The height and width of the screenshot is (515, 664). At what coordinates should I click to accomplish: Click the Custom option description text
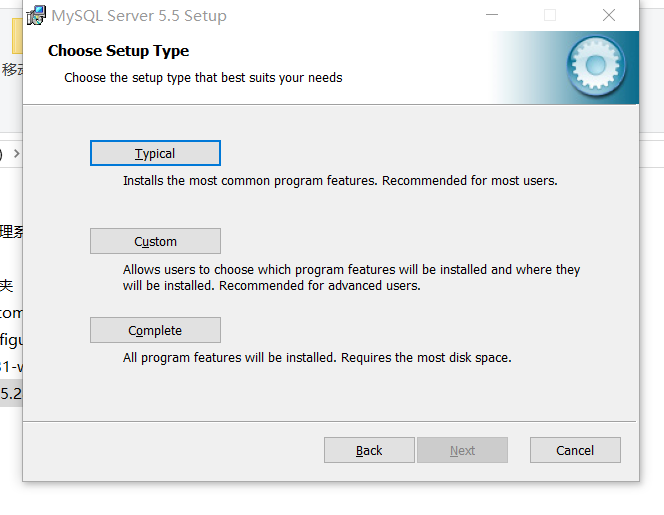[351, 277]
